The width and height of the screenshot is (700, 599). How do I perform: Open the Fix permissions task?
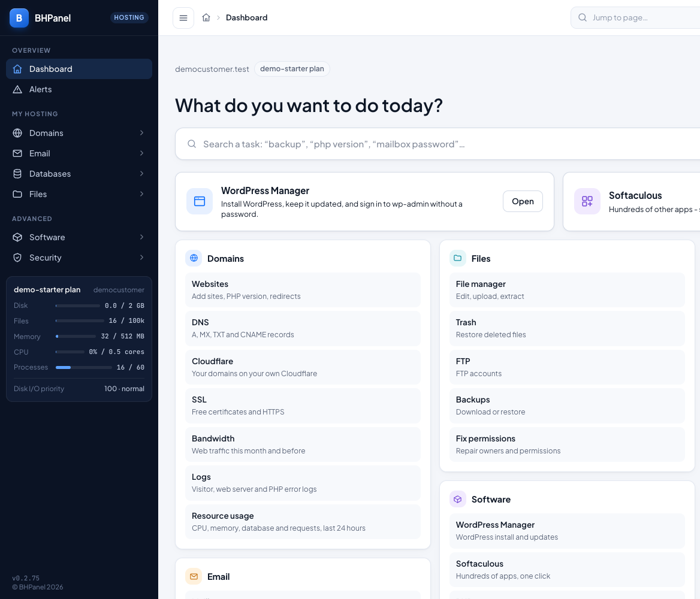click(x=567, y=444)
